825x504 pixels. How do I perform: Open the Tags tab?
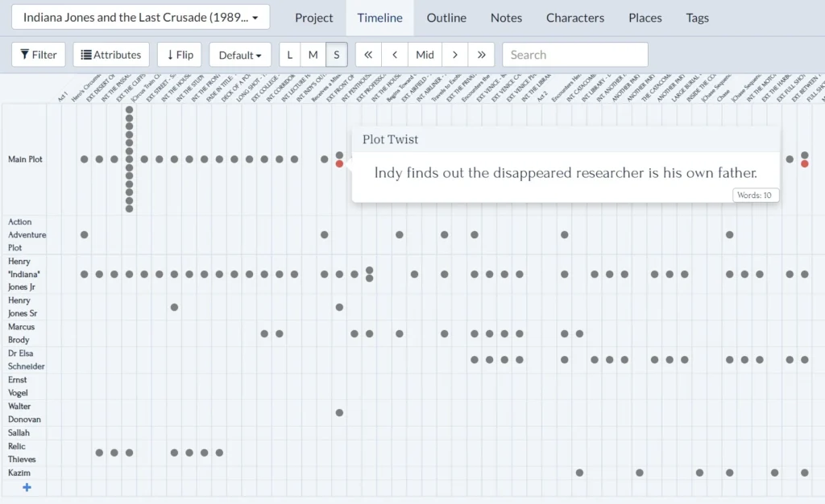tap(697, 18)
